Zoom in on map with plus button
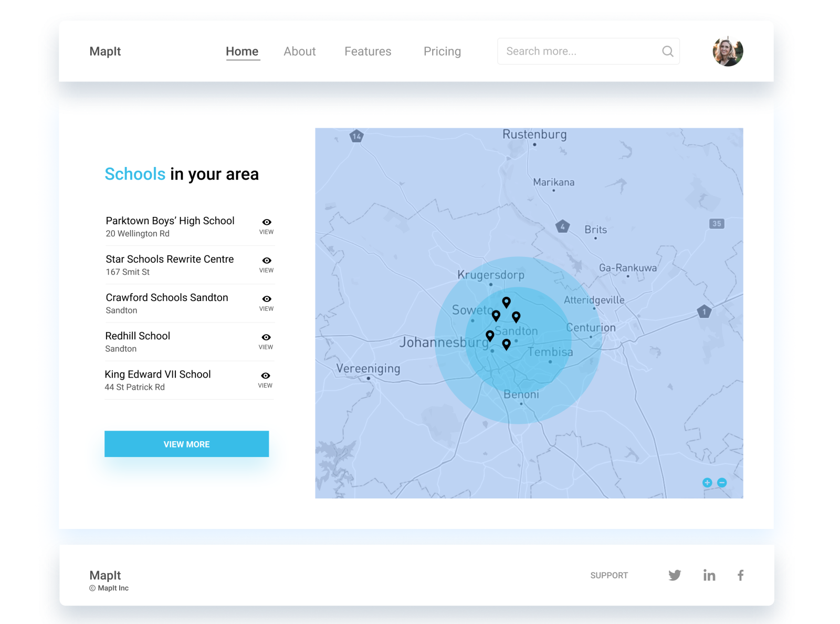This screenshot has height=624, width=840. point(707,483)
